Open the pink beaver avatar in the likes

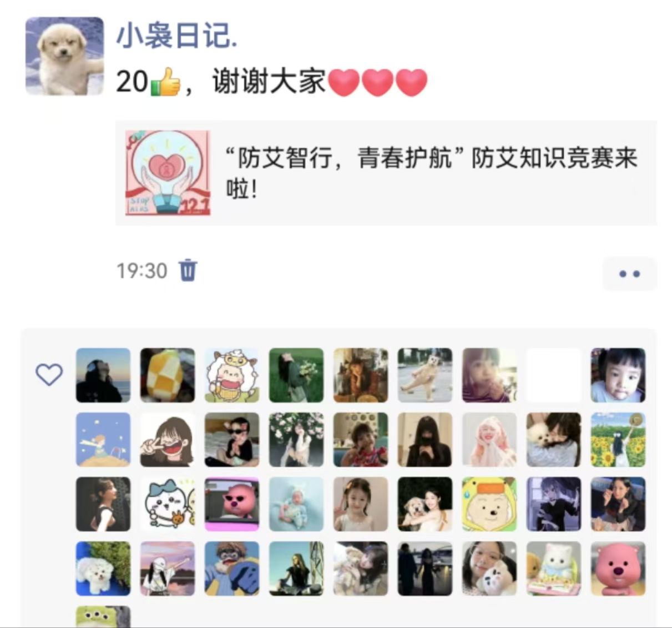618,569
